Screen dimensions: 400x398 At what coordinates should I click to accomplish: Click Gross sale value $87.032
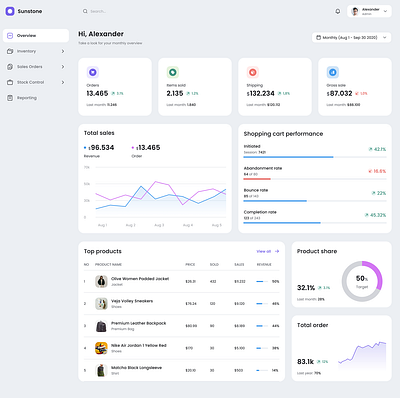[x=339, y=93]
